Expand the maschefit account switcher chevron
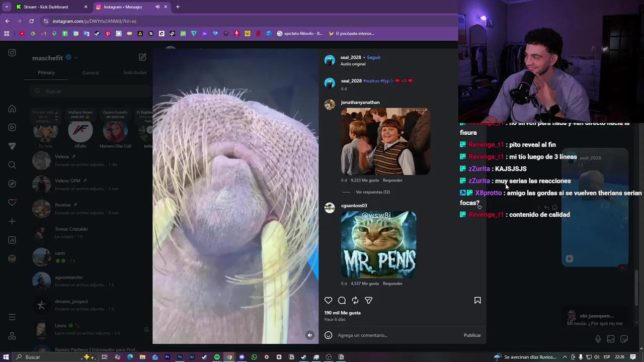This screenshot has width=644, height=362. 76,58
